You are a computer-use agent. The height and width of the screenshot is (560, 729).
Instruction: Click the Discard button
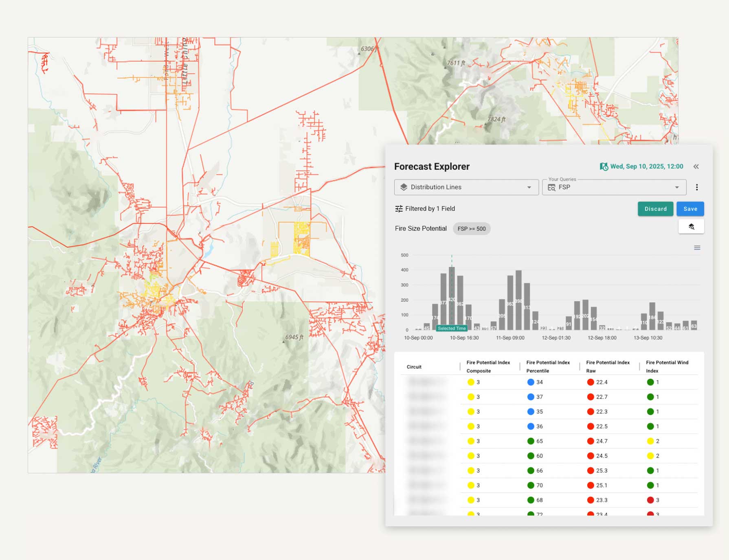655,209
